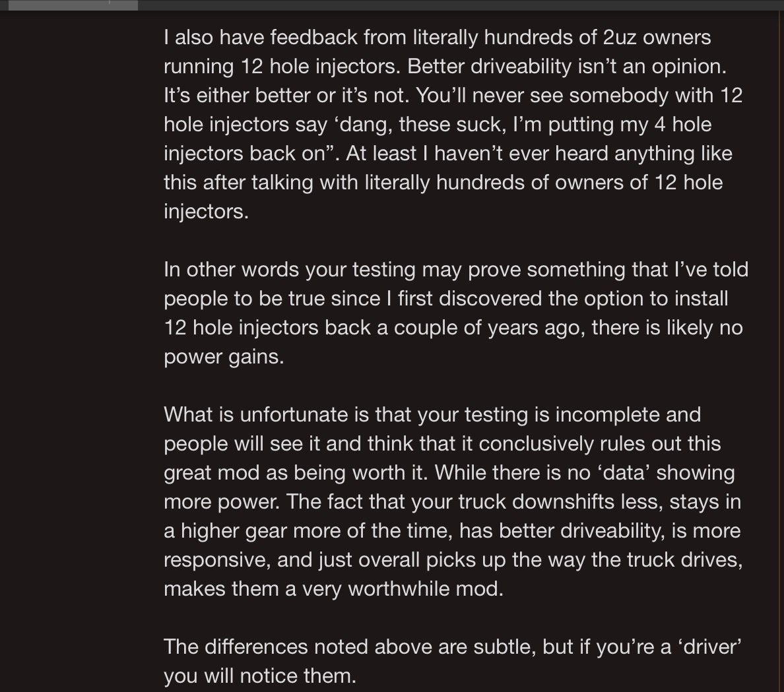
Task: Click 'makes them a very worthwhile mod.'
Action: [x=333, y=589]
